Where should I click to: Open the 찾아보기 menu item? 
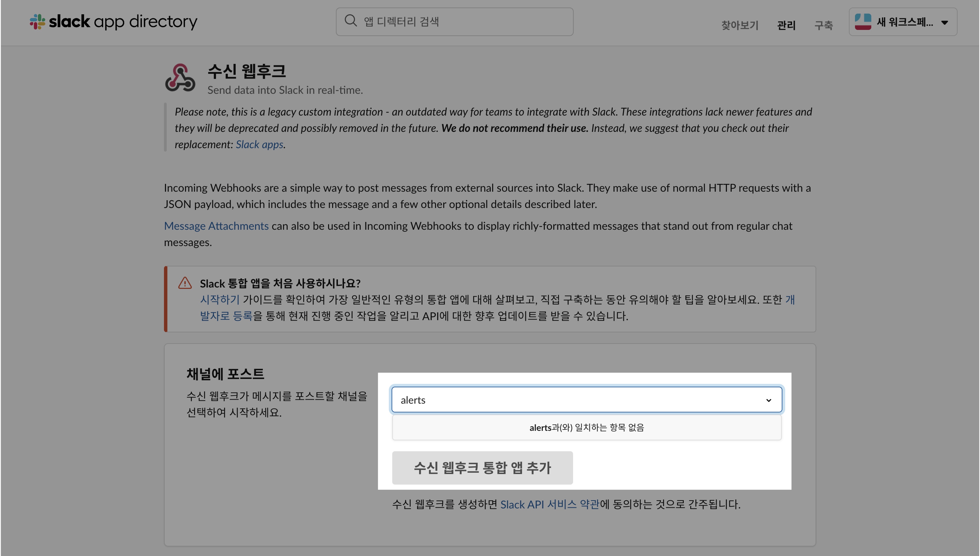(x=739, y=25)
